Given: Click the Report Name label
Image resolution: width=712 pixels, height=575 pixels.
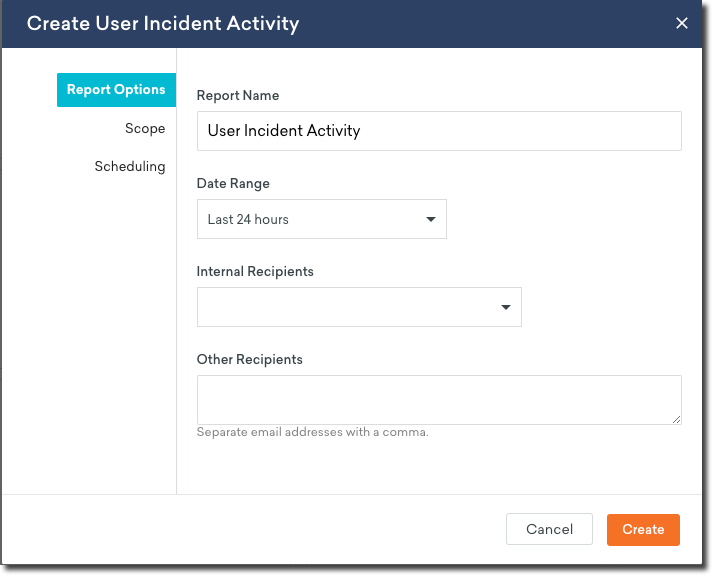Looking at the screenshot, I should coord(238,96).
